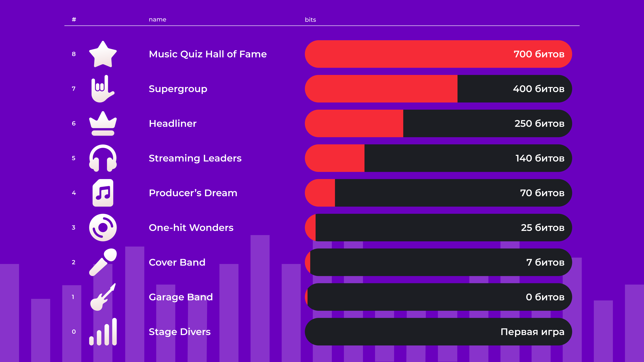Click the microphone icon for Cover Band

click(x=103, y=262)
